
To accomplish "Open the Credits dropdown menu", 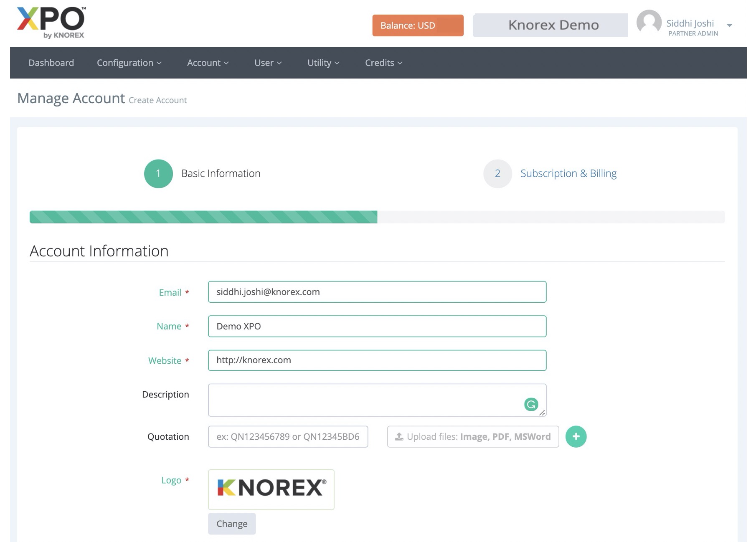I will [x=383, y=63].
